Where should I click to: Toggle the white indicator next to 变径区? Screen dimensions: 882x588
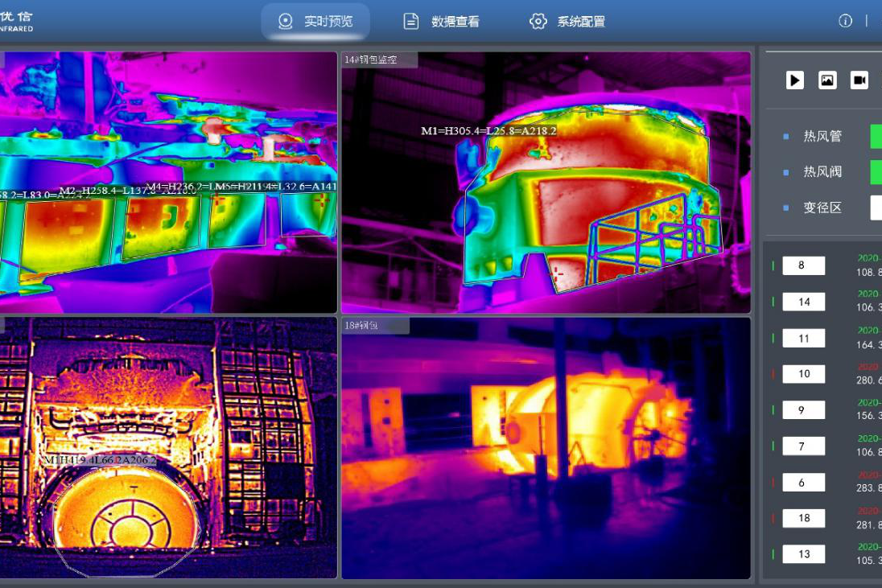click(x=876, y=208)
